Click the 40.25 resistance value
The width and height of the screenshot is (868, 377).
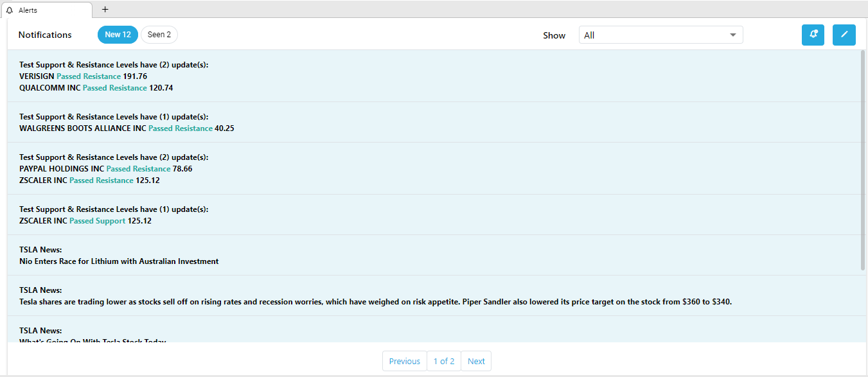224,128
